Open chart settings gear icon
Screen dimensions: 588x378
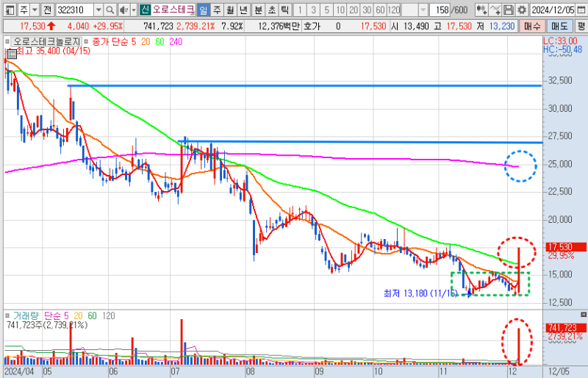click(521, 10)
